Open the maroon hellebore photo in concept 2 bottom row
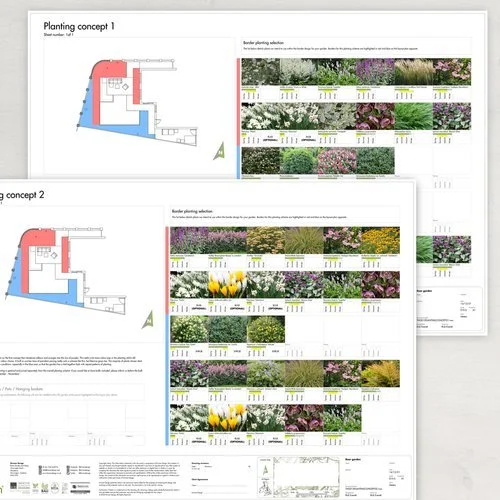Screen dimensions: 500x500 [304, 418]
